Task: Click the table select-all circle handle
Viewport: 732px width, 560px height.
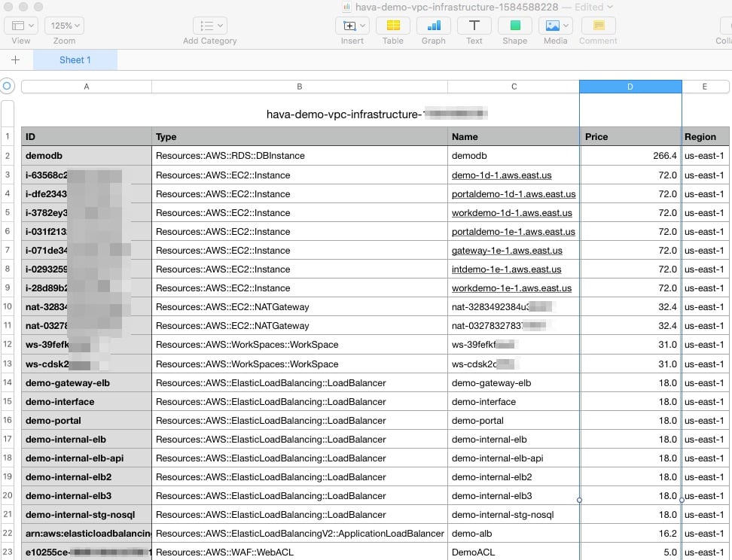Action: pyautogui.click(x=8, y=87)
